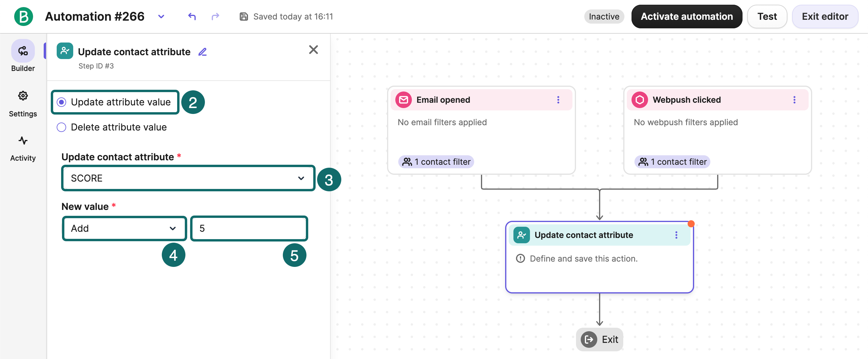The image size is (868, 359).
Task: Close the Update contact attribute panel
Action: tap(313, 50)
